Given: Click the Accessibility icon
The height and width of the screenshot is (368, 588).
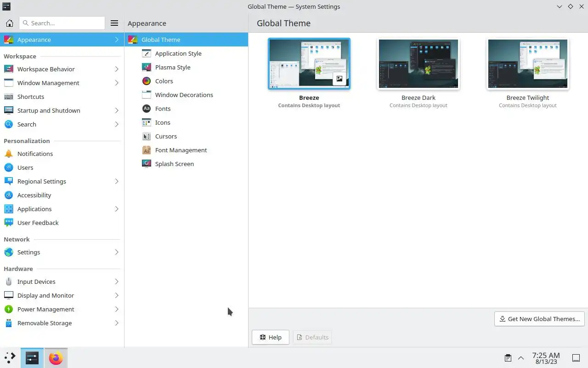Looking at the screenshot, I should [8, 195].
